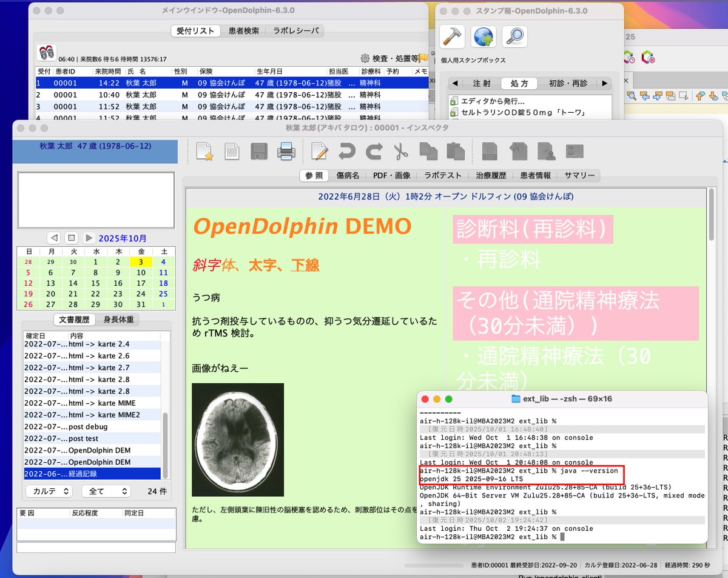Select 注 射 tab in stamp box
Screen dimensions: 728x578
(x=482, y=83)
